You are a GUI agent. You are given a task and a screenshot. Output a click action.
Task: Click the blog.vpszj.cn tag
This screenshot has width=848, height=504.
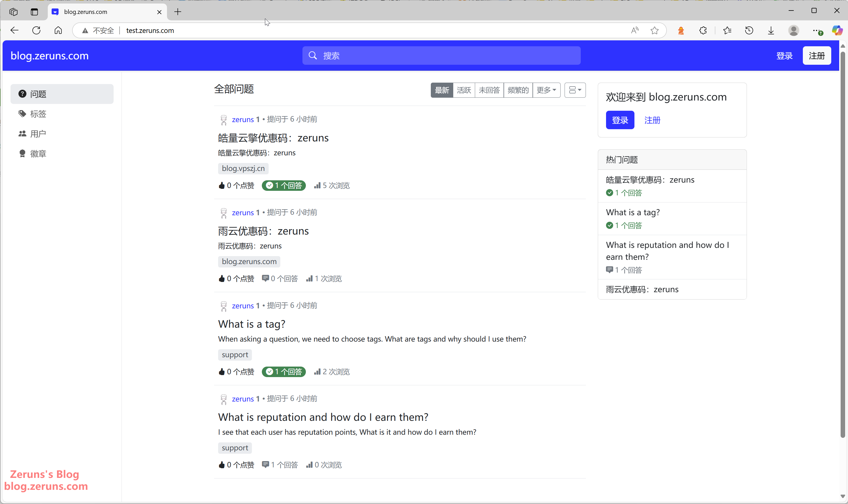(243, 168)
